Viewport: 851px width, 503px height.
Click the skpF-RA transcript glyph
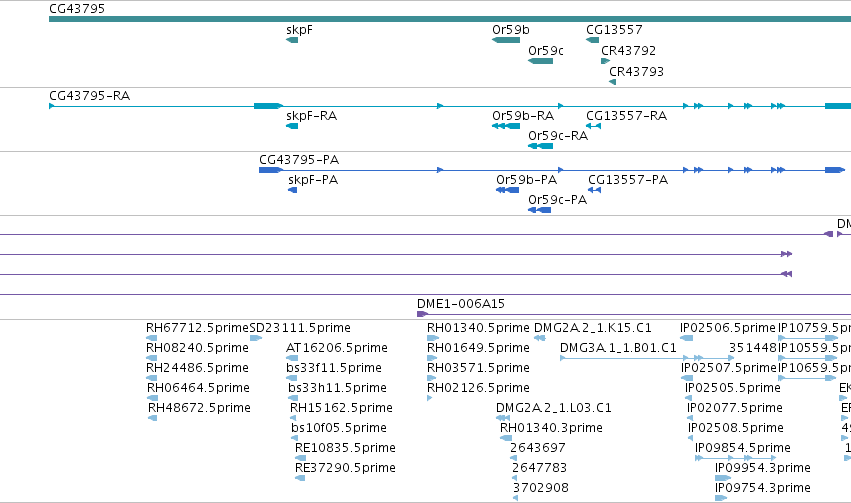coord(292,126)
